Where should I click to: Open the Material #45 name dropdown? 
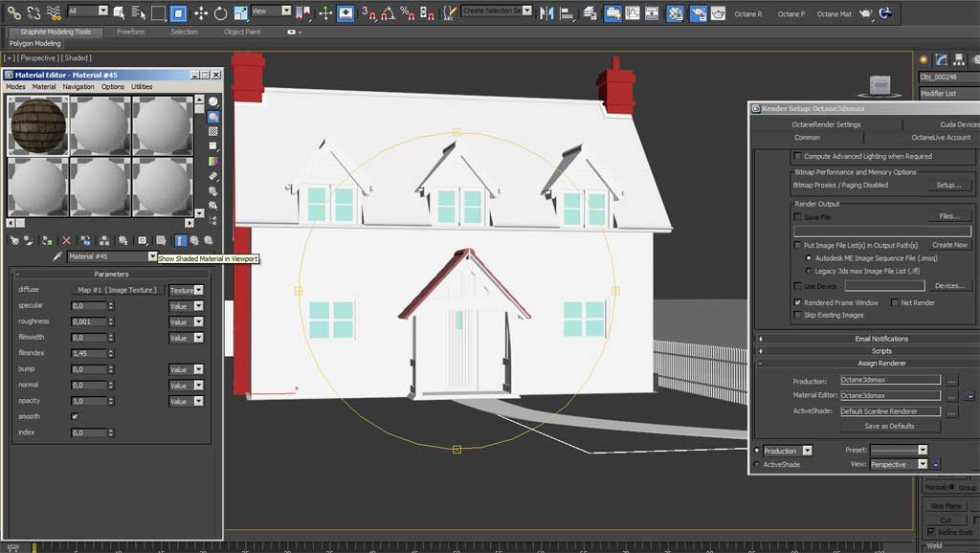(152, 256)
